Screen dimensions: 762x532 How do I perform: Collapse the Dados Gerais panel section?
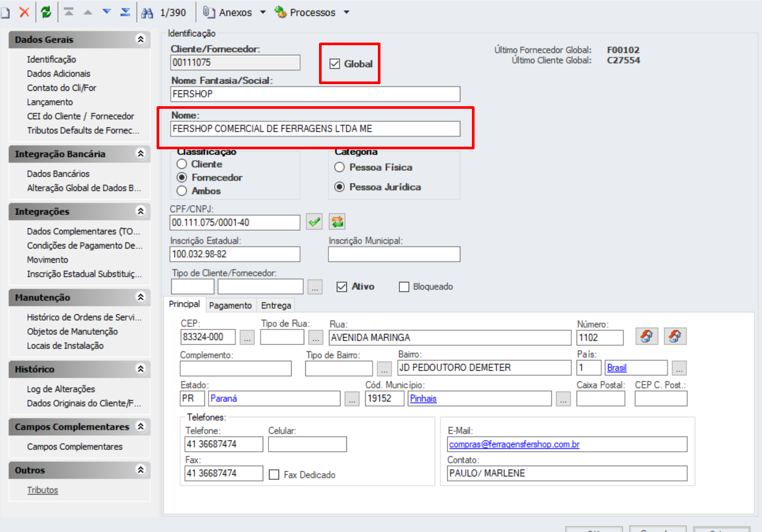140,39
